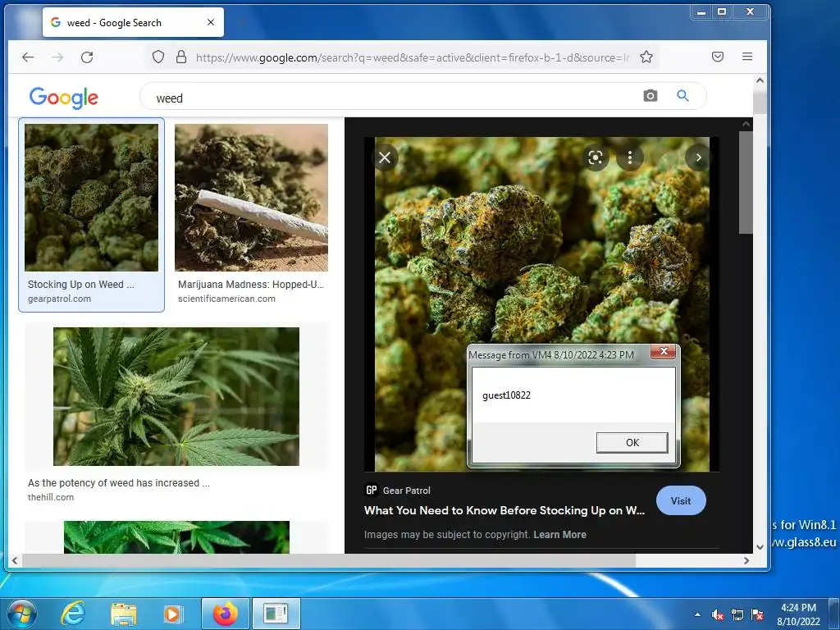840x630 pixels.
Task: Open Firefox hamburger menu
Action: coord(747,57)
